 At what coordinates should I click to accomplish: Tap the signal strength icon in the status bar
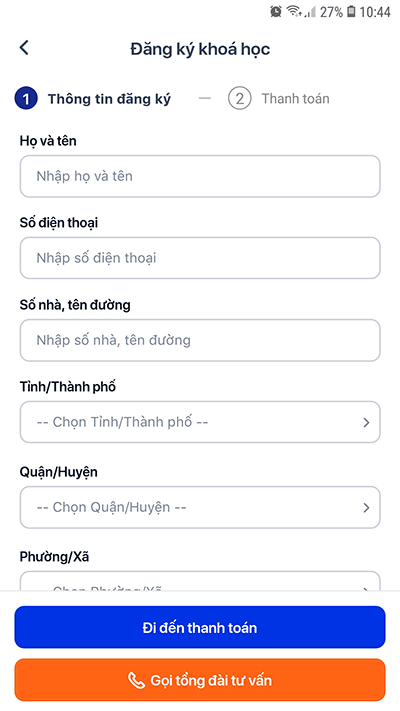pos(310,12)
